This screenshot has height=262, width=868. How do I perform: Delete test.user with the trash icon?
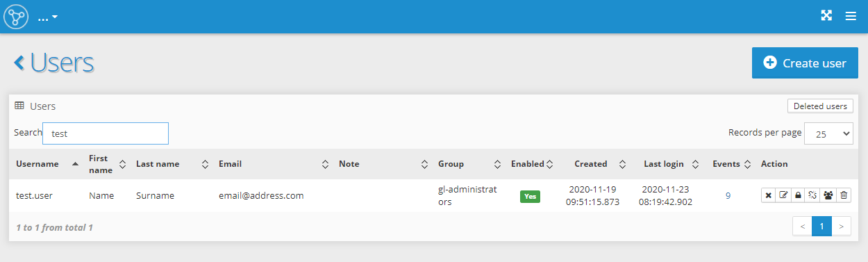coord(844,196)
